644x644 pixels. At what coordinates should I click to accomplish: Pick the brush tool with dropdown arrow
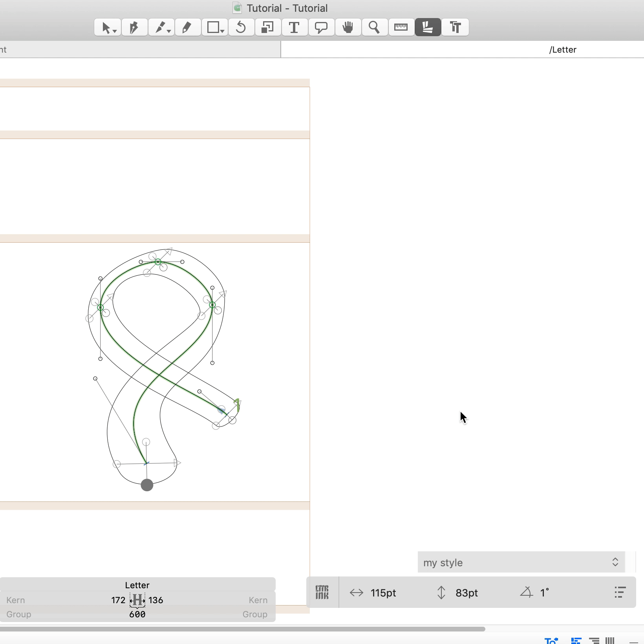coord(161,27)
